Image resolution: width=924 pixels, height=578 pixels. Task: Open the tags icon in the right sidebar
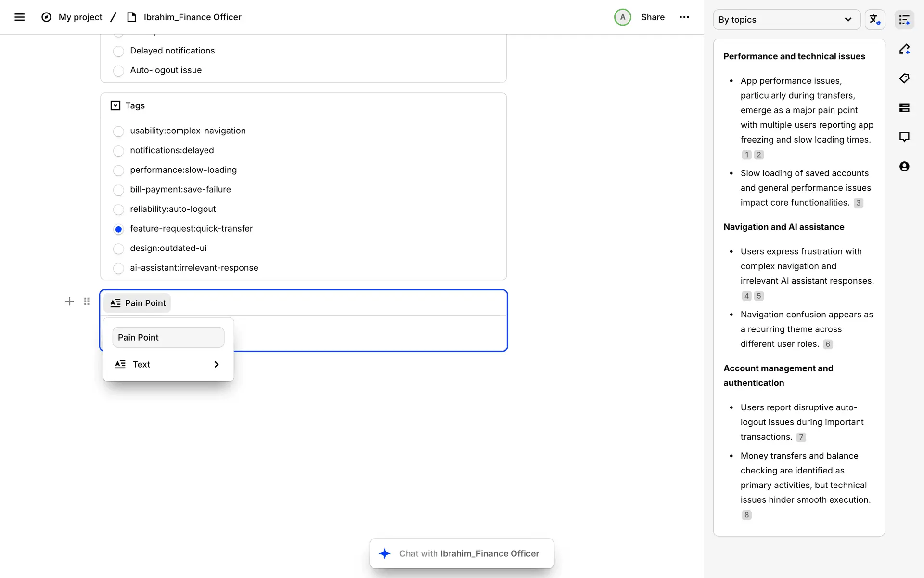(904, 79)
